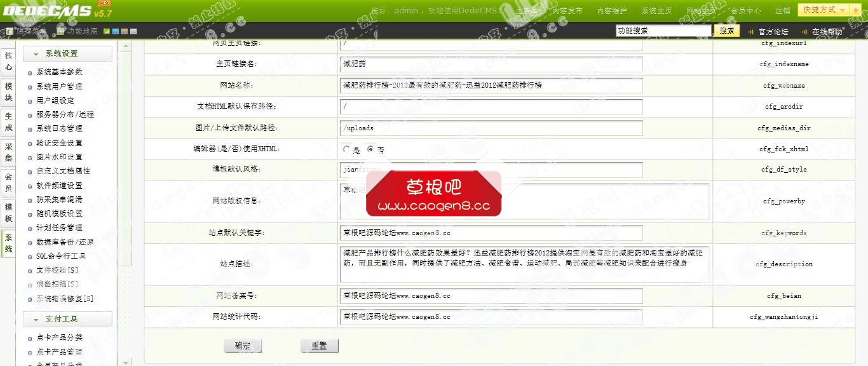This screenshot has height=366, width=868.
Task: Click the 在线帮助 help icon
Action: pos(804,30)
